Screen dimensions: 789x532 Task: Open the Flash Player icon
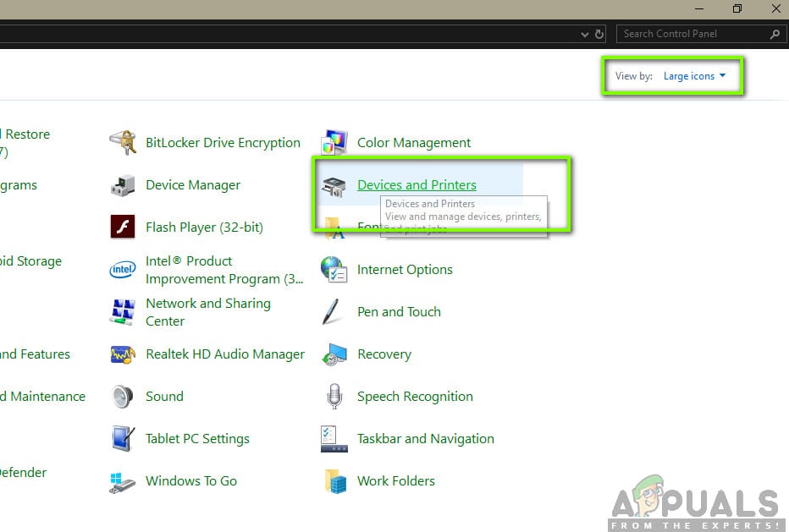coord(123,228)
